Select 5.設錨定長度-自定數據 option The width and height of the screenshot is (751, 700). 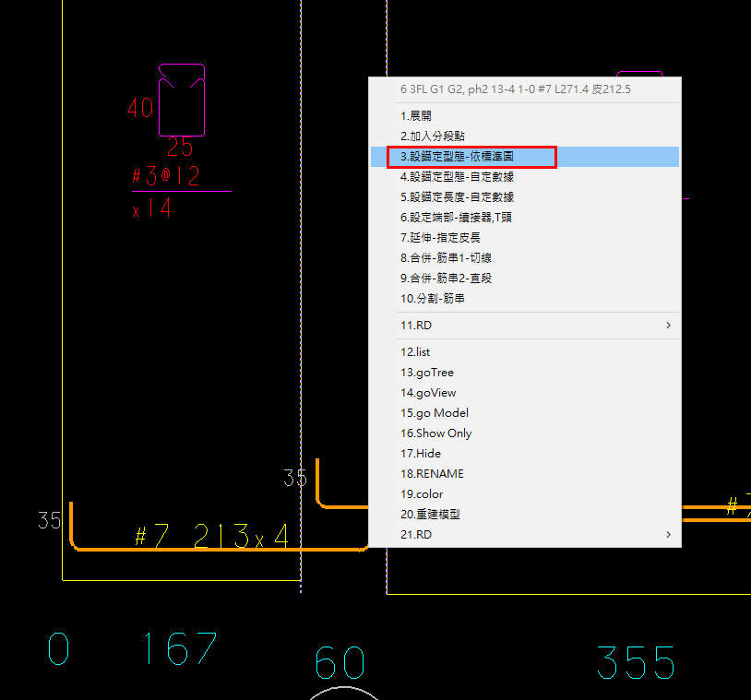(x=524, y=196)
